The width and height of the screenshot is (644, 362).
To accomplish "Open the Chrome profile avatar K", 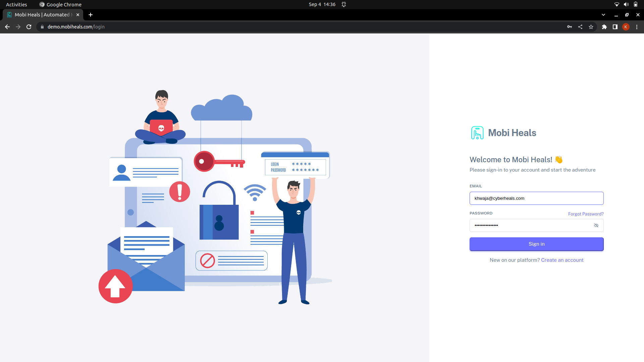I will 626,27.
